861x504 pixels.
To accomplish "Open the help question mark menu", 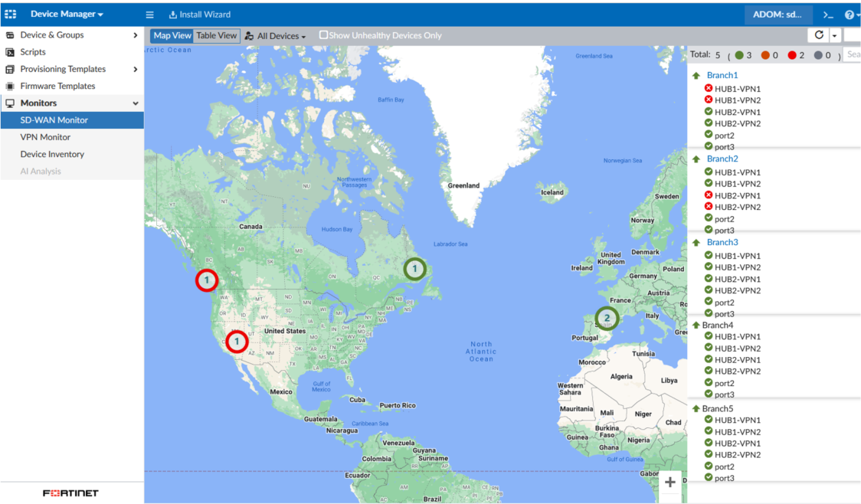I will pyautogui.click(x=850, y=15).
